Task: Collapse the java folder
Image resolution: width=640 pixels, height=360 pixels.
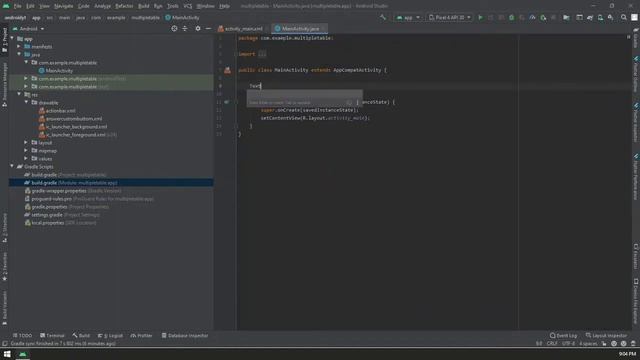Action: pyautogui.click(x=19, y=54)
